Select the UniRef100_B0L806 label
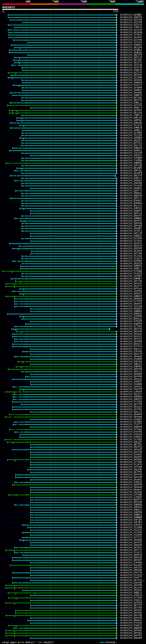The height and width of the screenshot is (644, 146). (x=131, y=565)
